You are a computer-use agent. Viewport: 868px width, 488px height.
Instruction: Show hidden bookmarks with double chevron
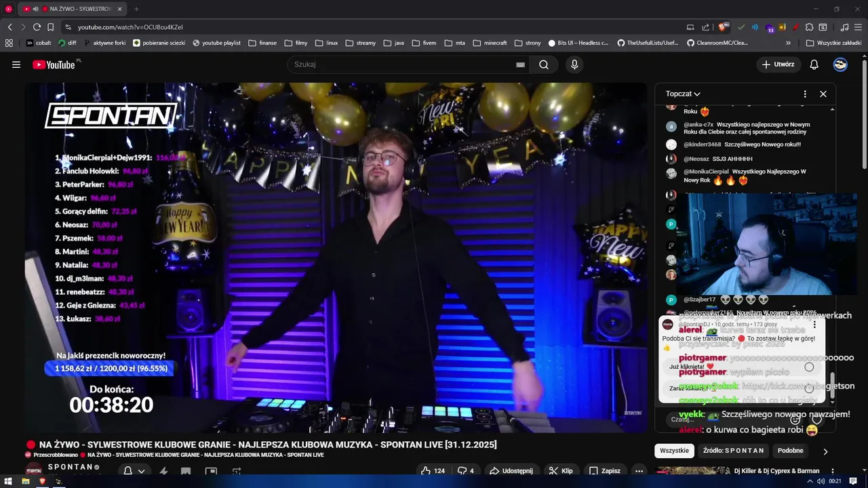pyautogui.click(x=788, y=43)
